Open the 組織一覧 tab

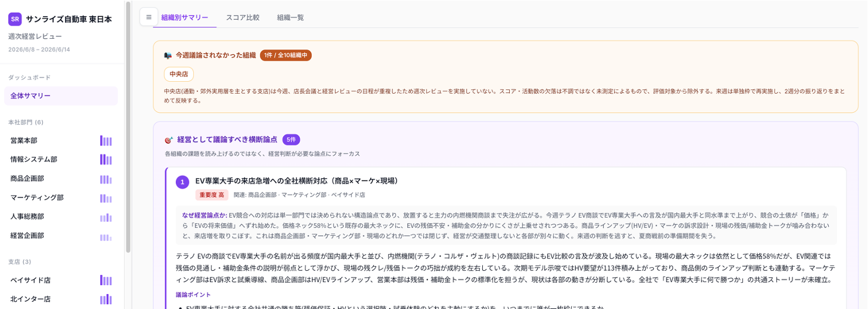pos(290,17)
